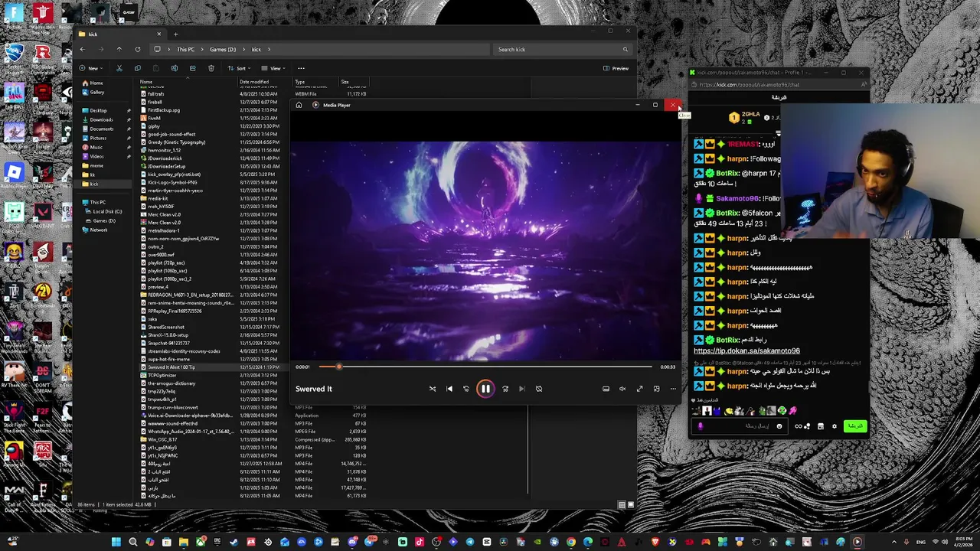Enter full screen in Media Player
Image resolution: width=980 pixels, height=551 pixels.
point(640,389)
